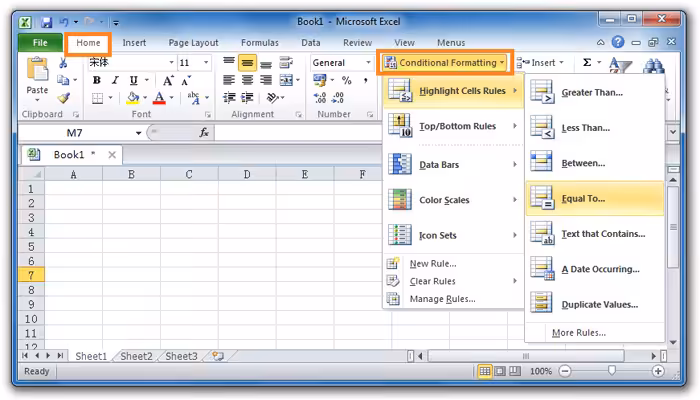
Task: Apply Percent Style format
Action: pyautogui.click(x=346, y=80)
